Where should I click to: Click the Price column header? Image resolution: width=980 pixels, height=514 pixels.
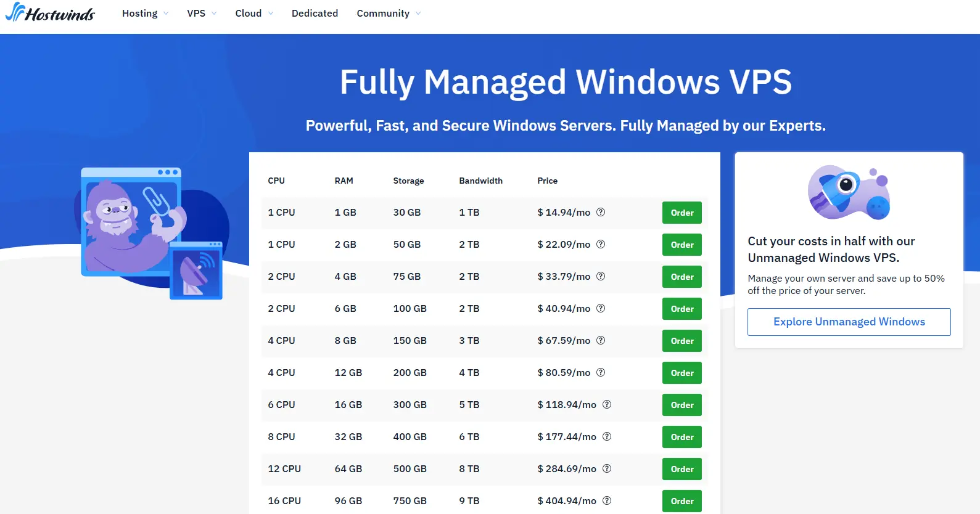pyautogui.click(x=547, y=181)
